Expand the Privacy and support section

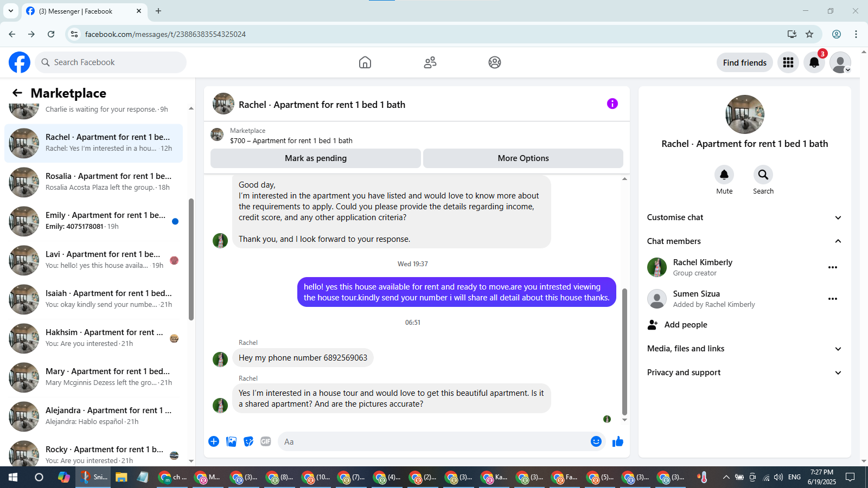(x=744, y=373)
